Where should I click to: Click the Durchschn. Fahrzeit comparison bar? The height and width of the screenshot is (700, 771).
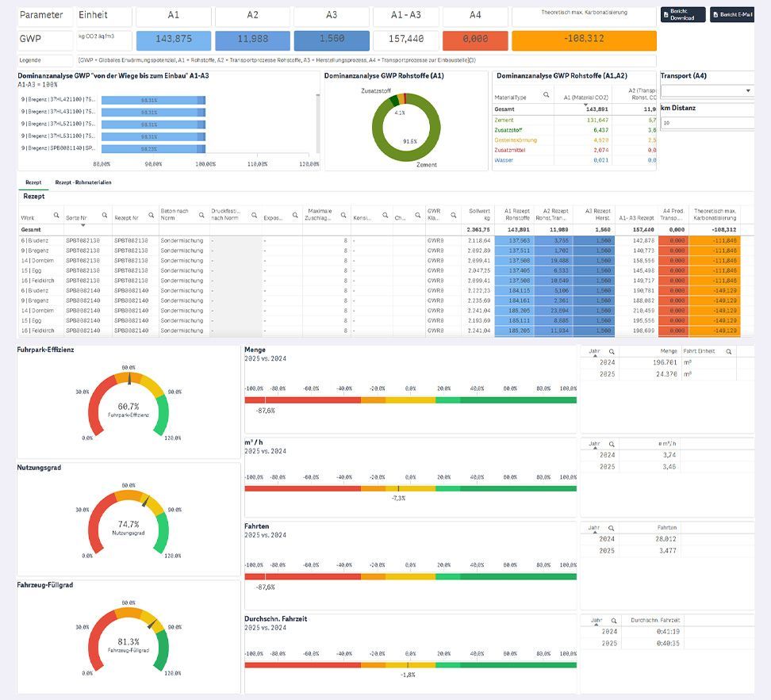[411, 665]
